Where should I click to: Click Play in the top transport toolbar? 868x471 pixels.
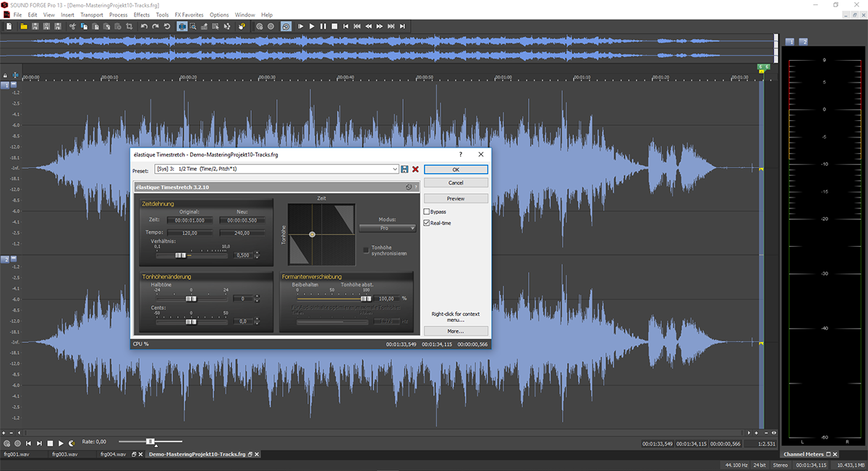pyautogui.click(x=312, y=25)
